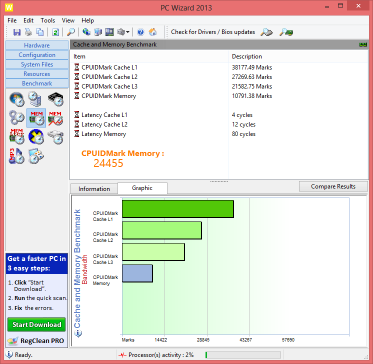Click the Compare Results button
The image size is (373, 364).
coord(333,187)
